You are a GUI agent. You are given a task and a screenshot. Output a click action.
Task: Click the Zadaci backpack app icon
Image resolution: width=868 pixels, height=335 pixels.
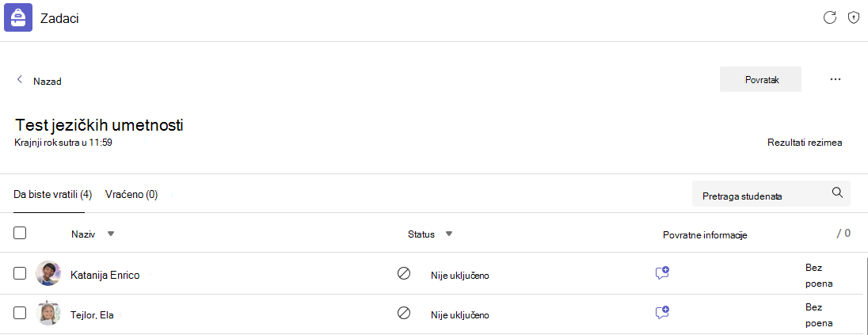pyautogui.click(x=19, y=19)
